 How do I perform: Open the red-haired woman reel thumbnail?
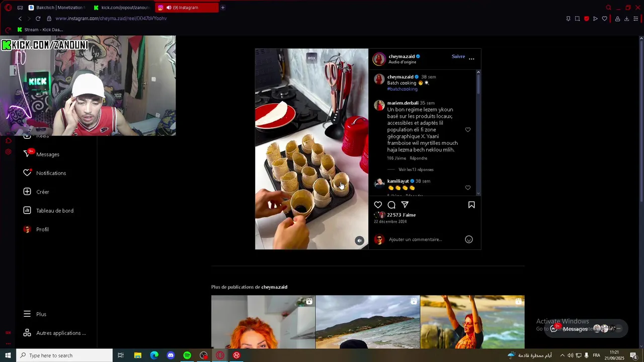coord(263,322)
